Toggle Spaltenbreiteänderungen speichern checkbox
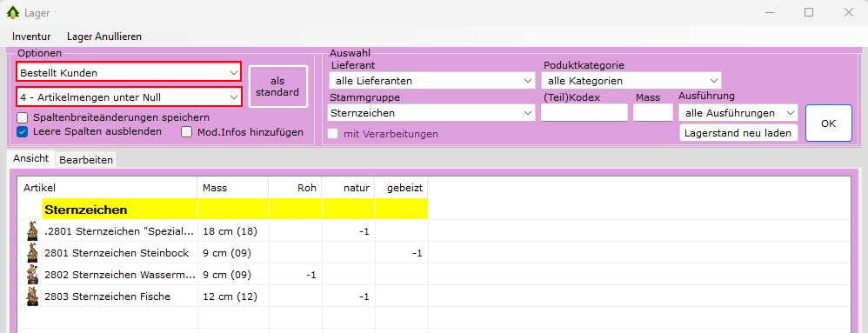The image size is (868, 333). 22,117
